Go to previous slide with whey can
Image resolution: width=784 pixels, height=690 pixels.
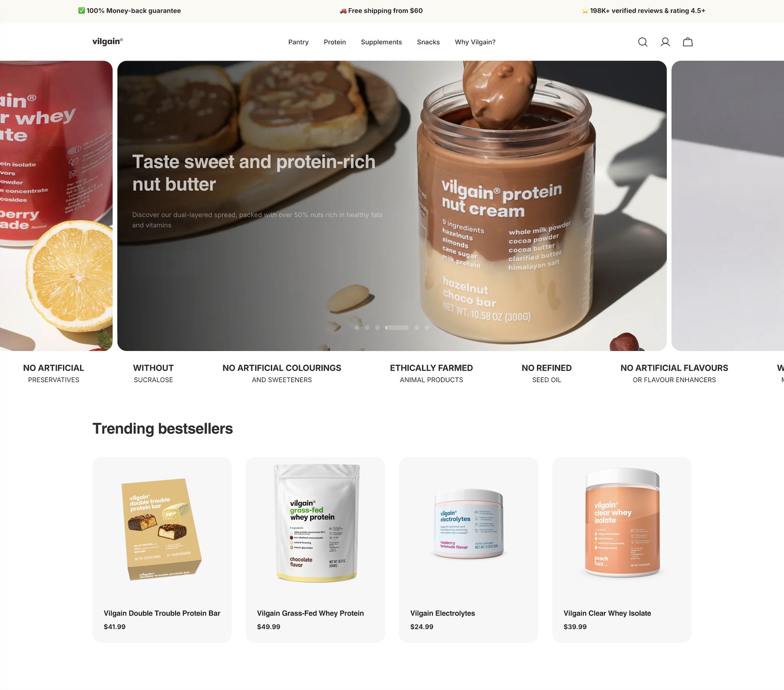(x=56, y=206)
